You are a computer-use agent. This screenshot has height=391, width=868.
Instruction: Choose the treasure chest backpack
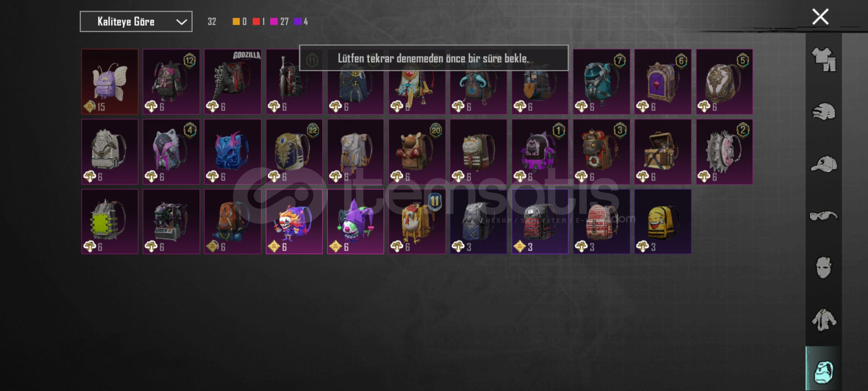(663, 152)
